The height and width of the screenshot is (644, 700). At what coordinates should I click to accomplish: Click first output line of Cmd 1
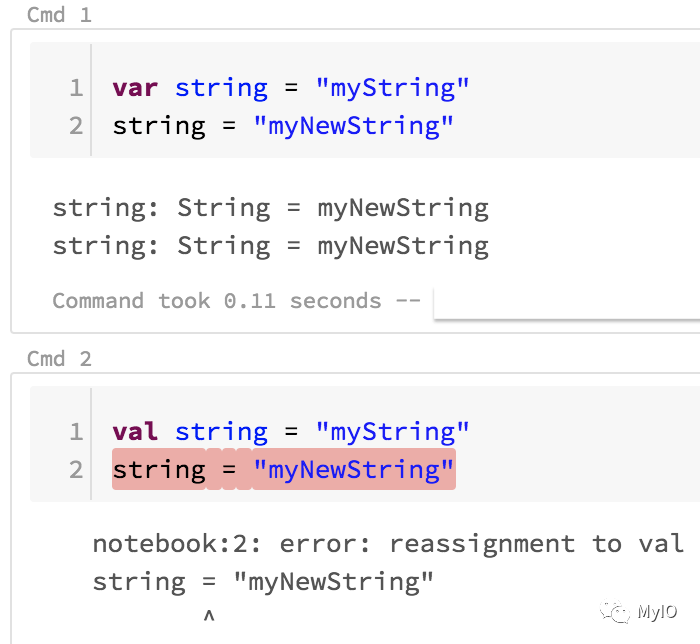(x=270, y=208)
